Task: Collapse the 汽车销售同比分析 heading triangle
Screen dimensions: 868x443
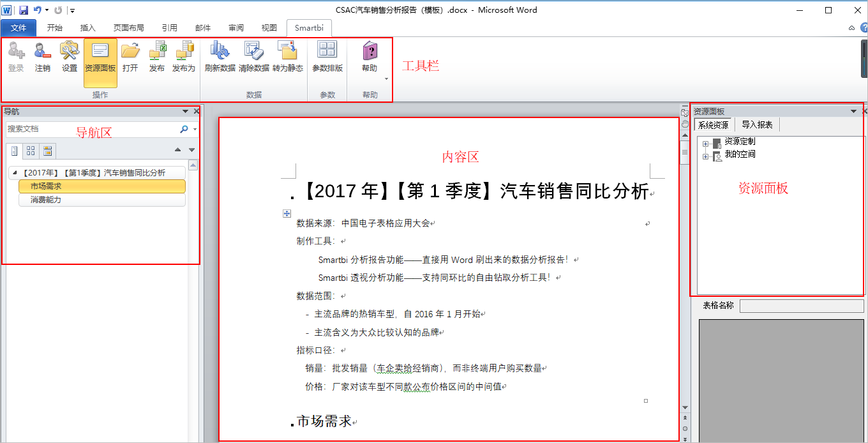Action: coord(15,173)
